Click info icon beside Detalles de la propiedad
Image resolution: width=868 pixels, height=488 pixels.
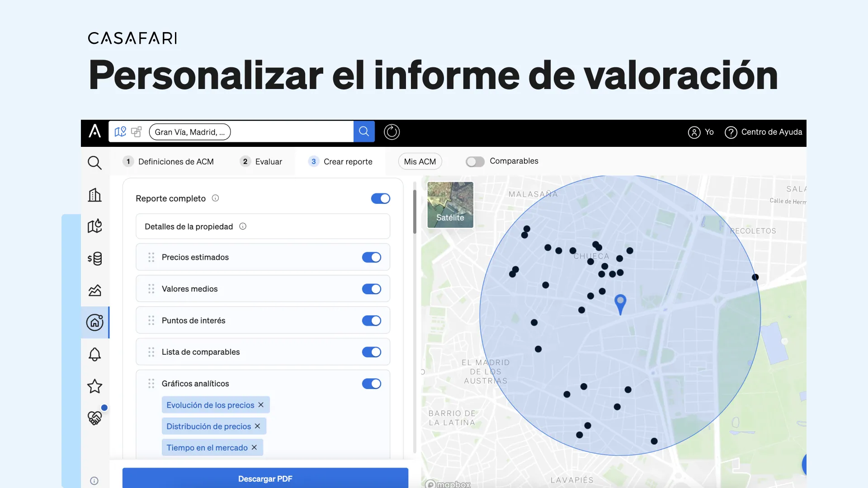click(x=243, y=226)
